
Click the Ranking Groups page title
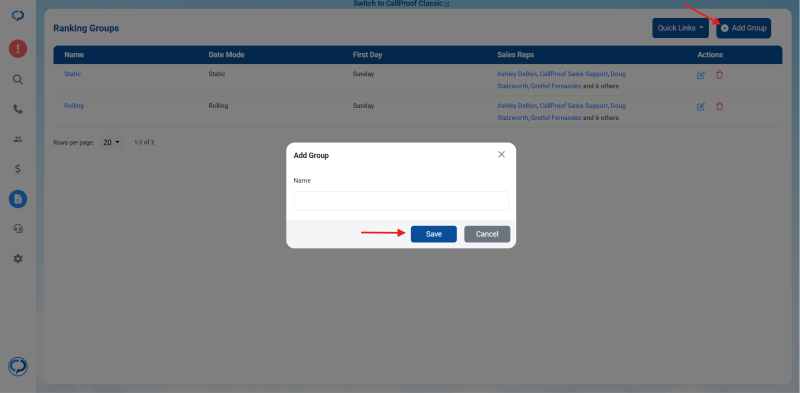pyautogui.click(x=86, y=28)
